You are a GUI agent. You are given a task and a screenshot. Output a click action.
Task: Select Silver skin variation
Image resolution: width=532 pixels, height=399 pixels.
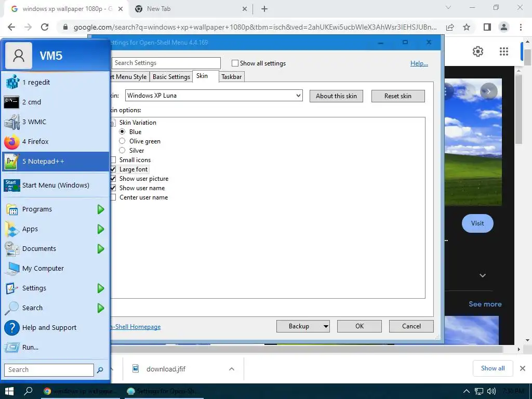[122, 150]
